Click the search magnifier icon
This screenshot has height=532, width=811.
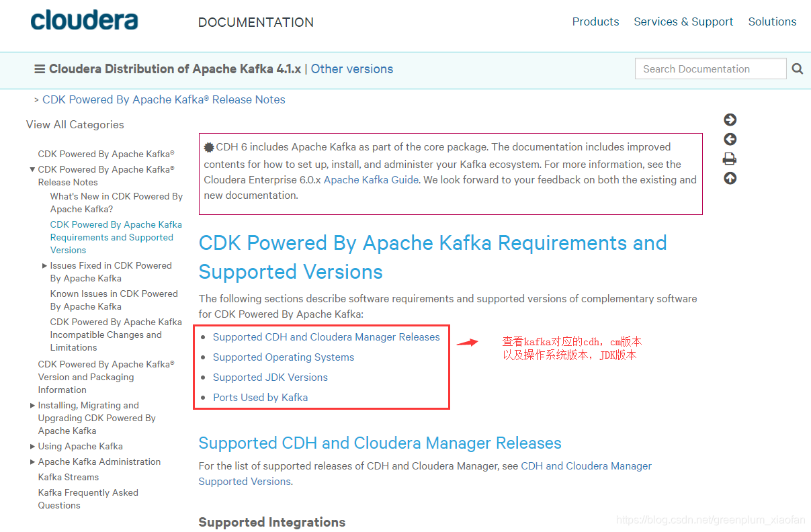[x=798, y=69]
